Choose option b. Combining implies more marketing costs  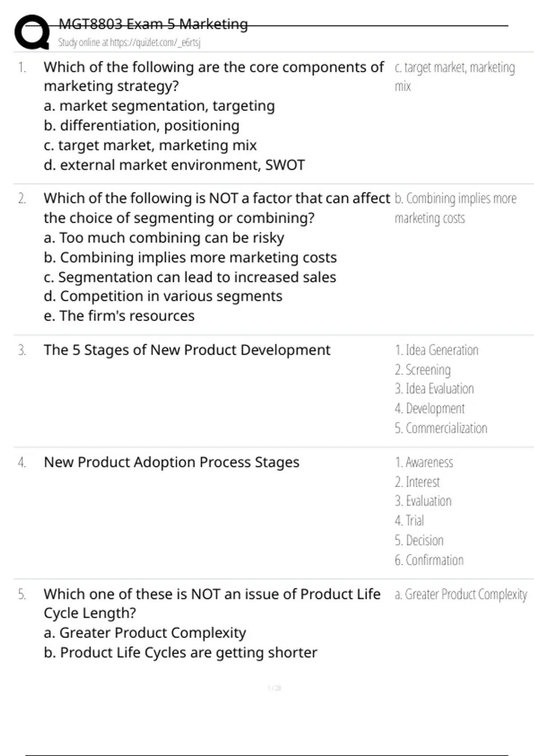click(x=190, y=257)
